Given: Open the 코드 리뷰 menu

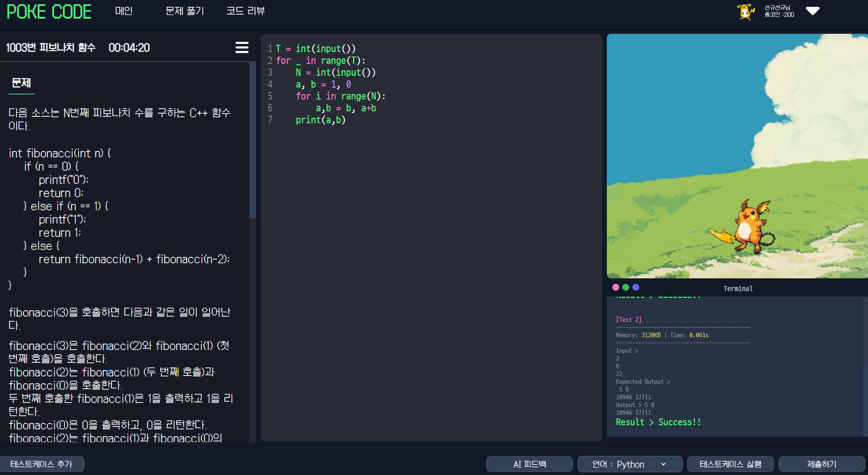Looking at the screenshot, I should [246, 11].
